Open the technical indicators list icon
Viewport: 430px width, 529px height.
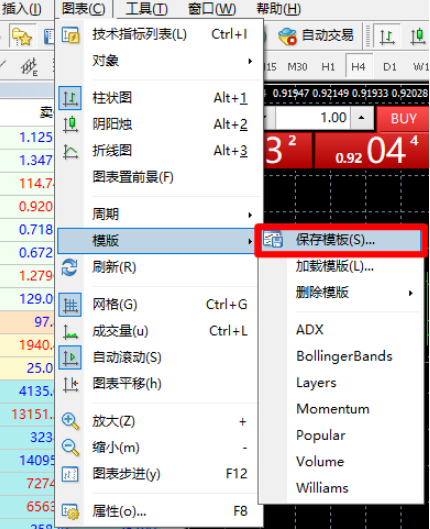(70, 35)
